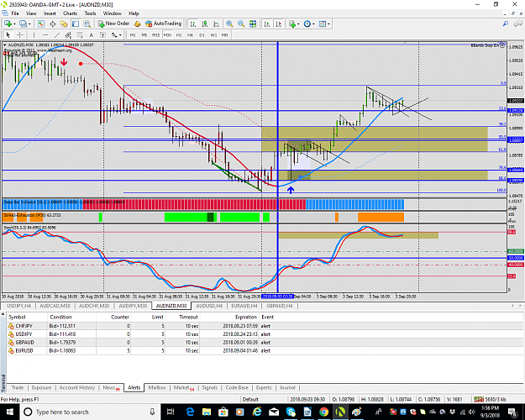Viewport: 525px width, 420px height.
Task: Toggle chart auto scroll
Action: 267,24
